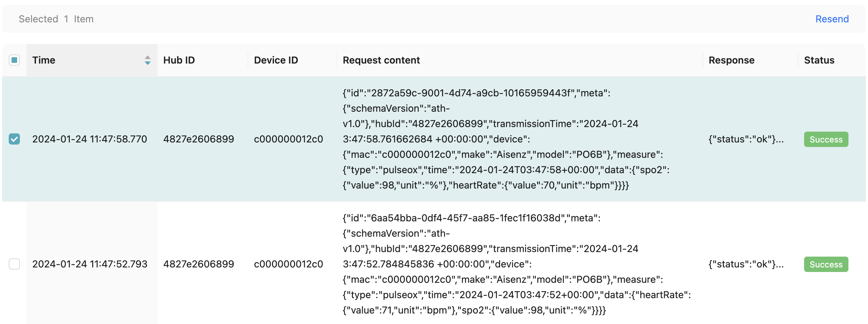Expand truncated response in second row

(x=746, y=264)
